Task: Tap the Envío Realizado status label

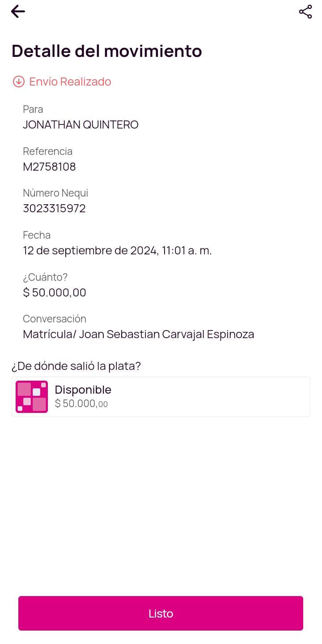Action: coord(70,82)
